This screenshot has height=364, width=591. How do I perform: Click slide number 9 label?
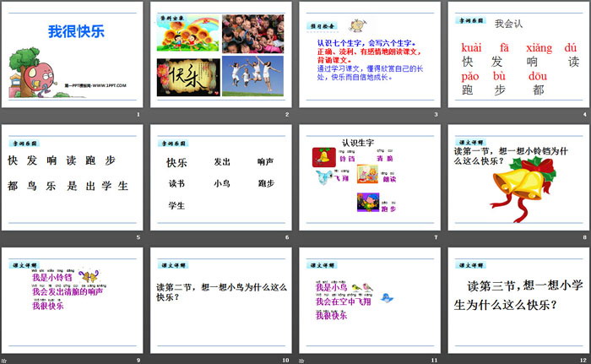point(138,361)
